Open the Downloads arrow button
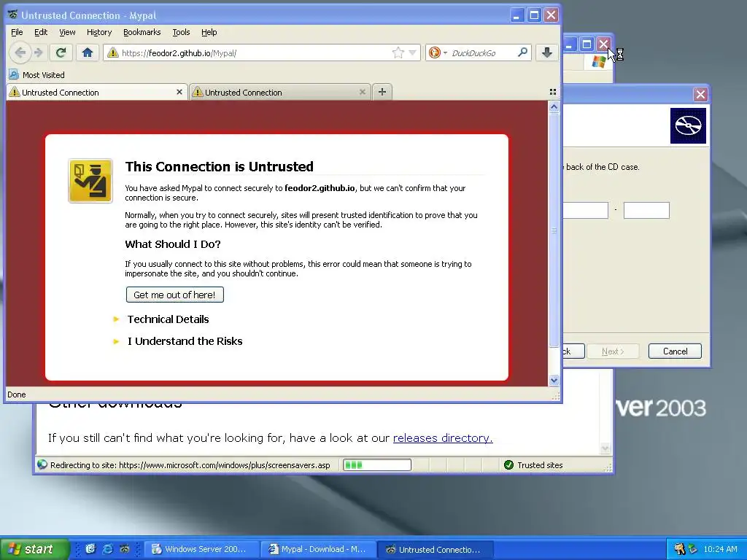747x560 pixels. coord(547,52)
